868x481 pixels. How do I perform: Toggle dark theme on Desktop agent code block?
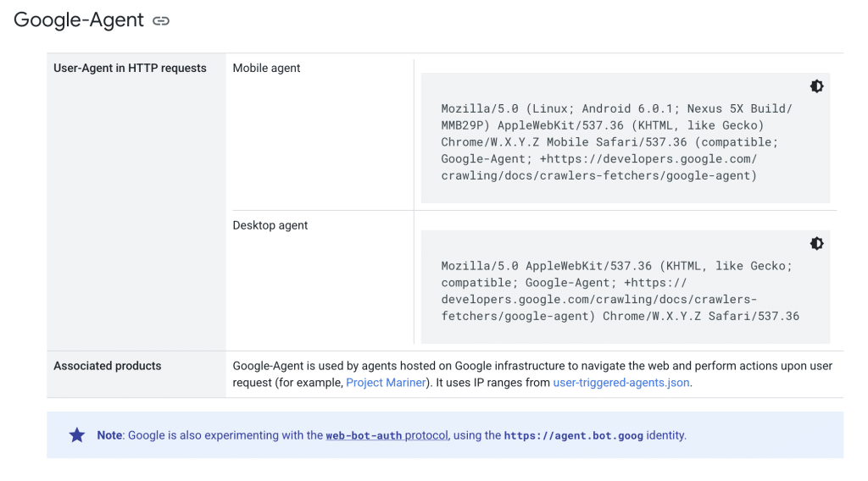(816, 244)
